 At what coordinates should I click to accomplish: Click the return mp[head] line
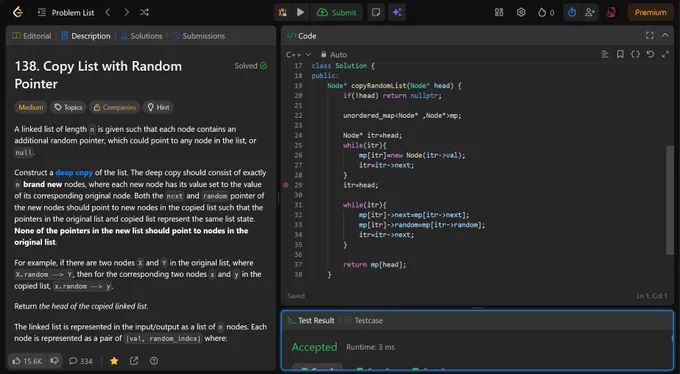pos(375,264)
